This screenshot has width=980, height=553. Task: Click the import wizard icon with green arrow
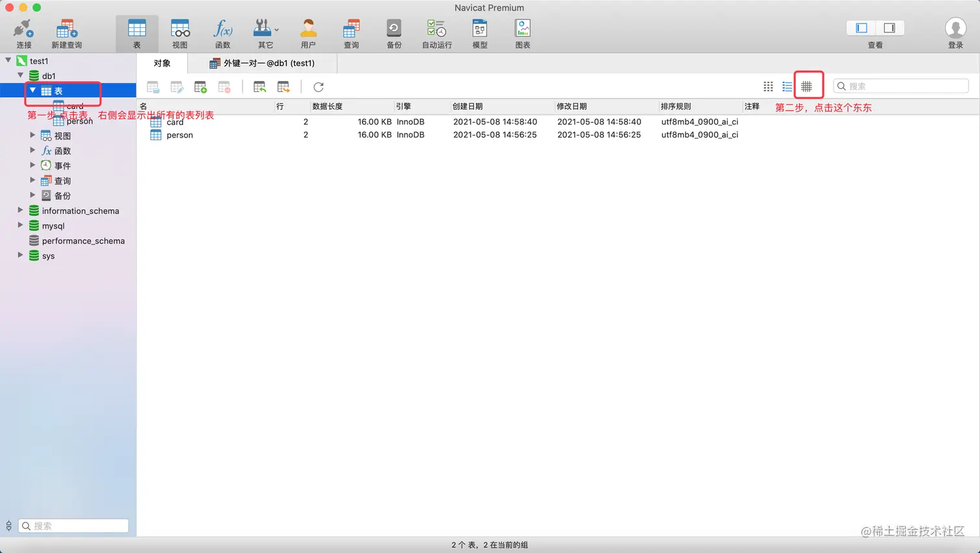pos(260,87)
